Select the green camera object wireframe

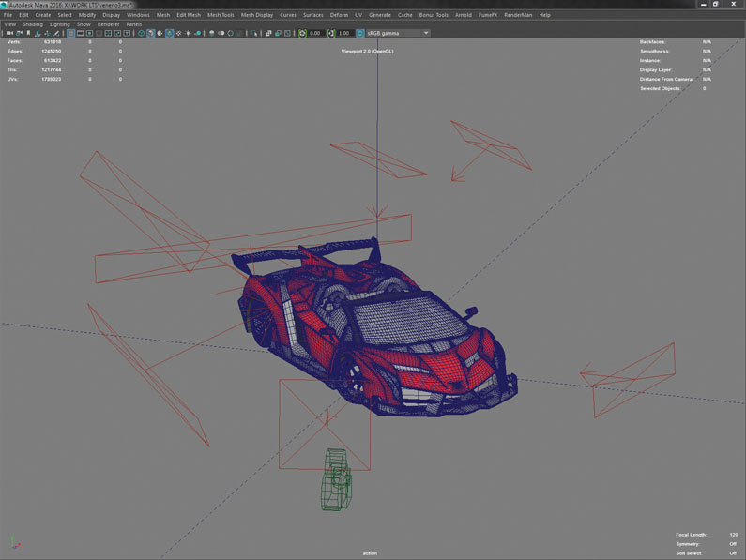tap(336, 479)
